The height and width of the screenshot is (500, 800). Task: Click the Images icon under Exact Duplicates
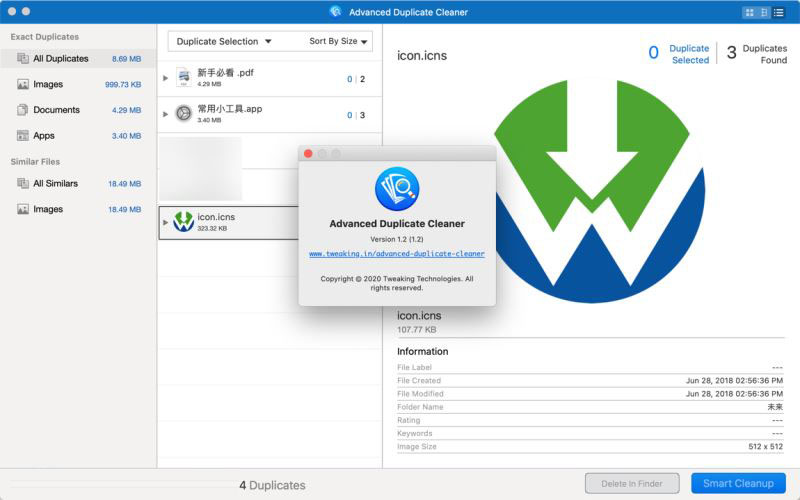pyautogui.click(x=22, y=84)
